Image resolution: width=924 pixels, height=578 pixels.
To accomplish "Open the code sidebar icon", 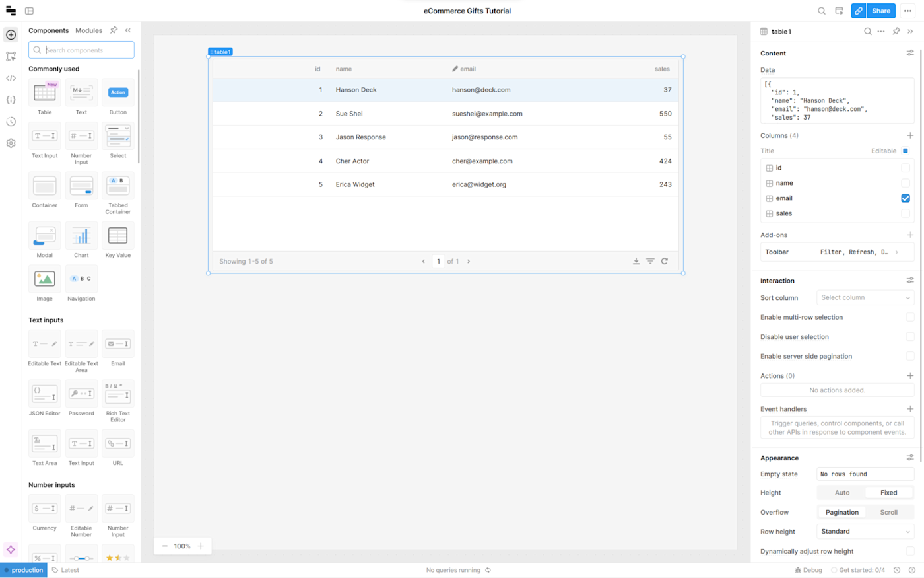I will pos(11,78).
